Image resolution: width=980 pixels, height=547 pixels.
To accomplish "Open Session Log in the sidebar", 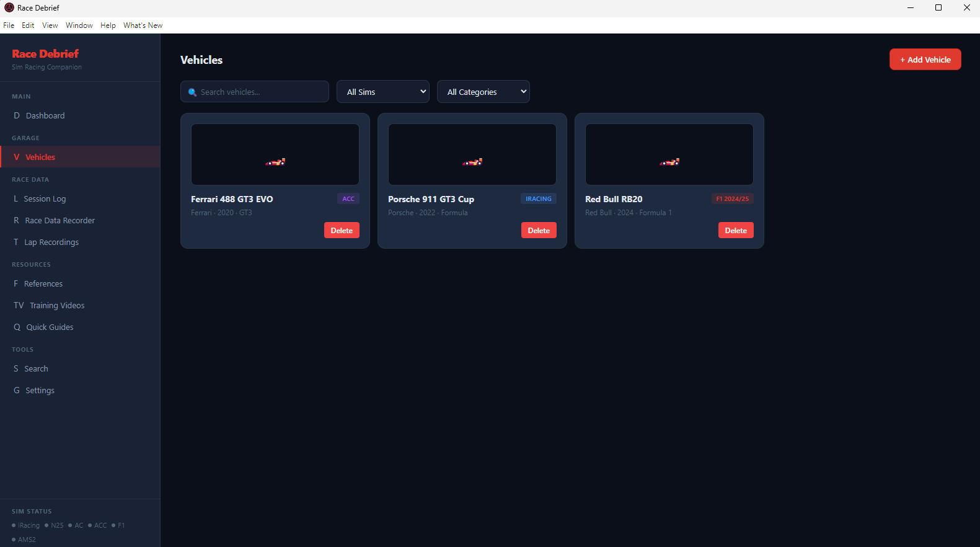I will coord(80,198).
